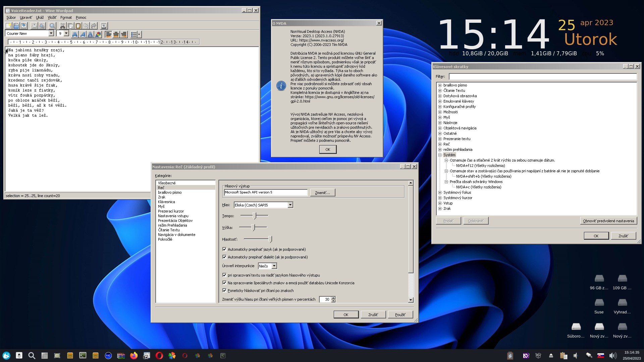Open the Hlas voice dropdown
The image size is (644, 362).
[x=290, y=205]
